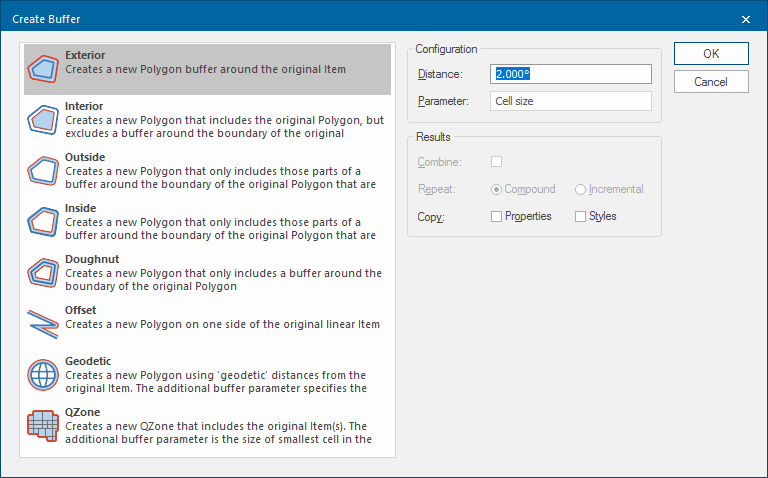Pick the Outside buffer type icon
The height and width of the screenshot is (478, 768).
click(x=43, y=170)
